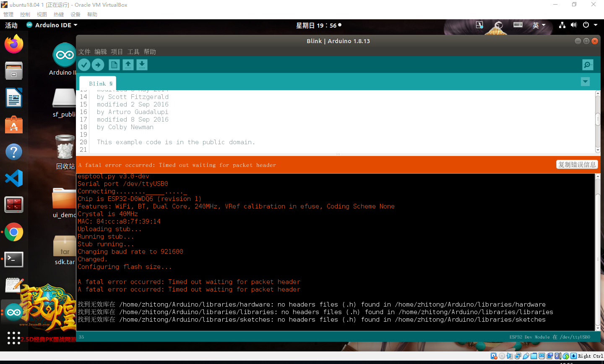Open the 帮助 (Help) menu in Arduino
Viewport: 604px width, 364px height.
(x=150, y=52)
